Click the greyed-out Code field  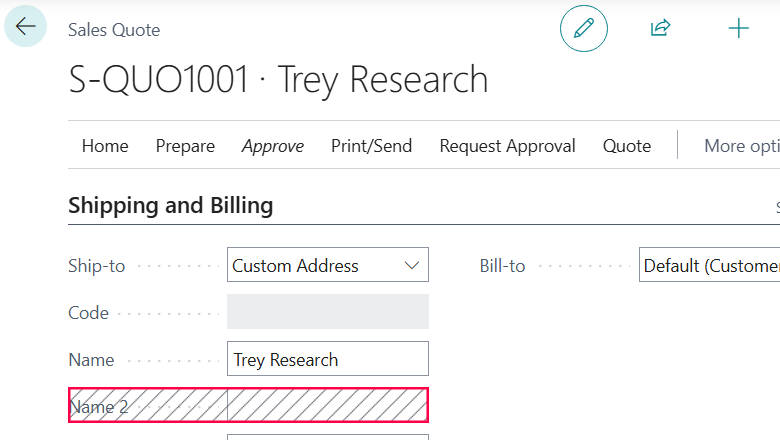[328, 312]
